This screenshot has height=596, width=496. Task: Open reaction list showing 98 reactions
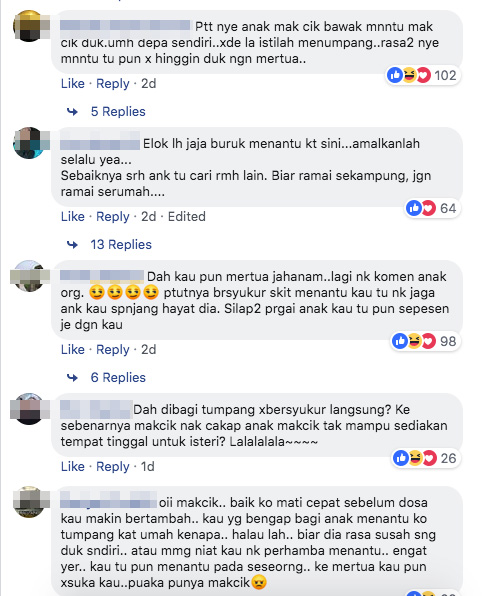[x=424, y=341]
